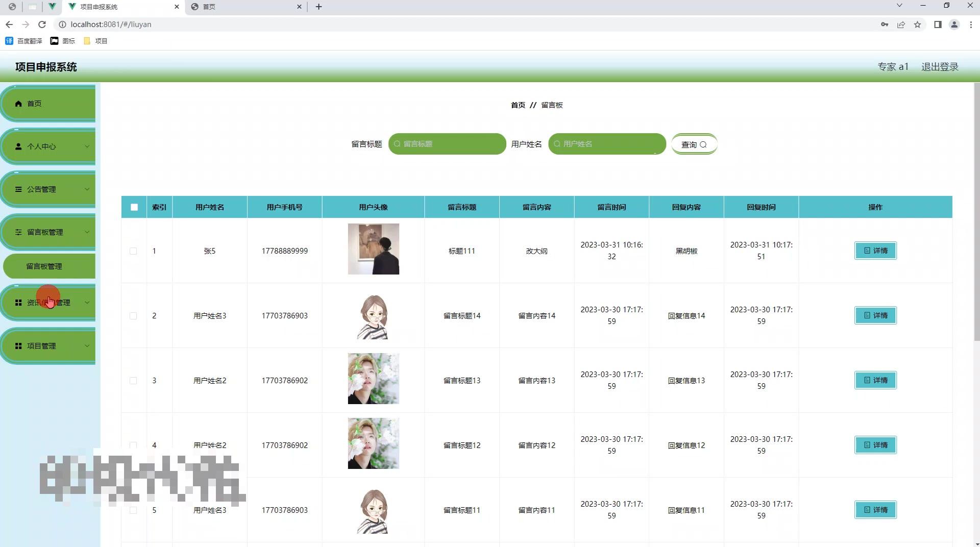980x547 pixels.
Task: Expand the 个人中心 dropdown arrow
Action: click(x=87, y=146)
